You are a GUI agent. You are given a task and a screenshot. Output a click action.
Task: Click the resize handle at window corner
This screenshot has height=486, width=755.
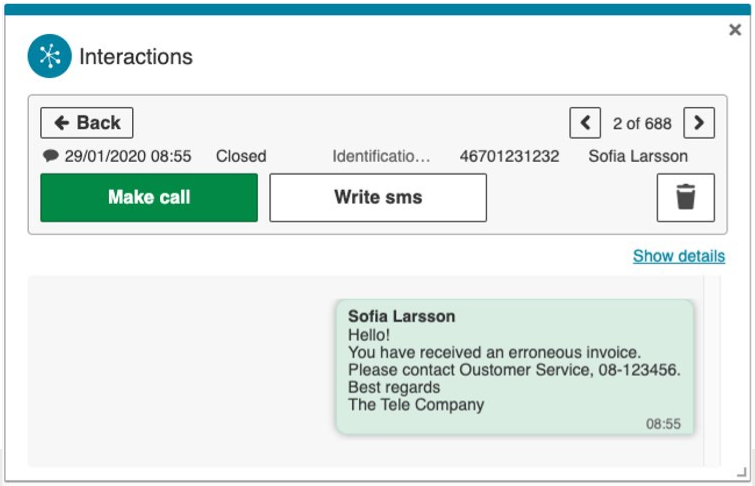[742, 472]
